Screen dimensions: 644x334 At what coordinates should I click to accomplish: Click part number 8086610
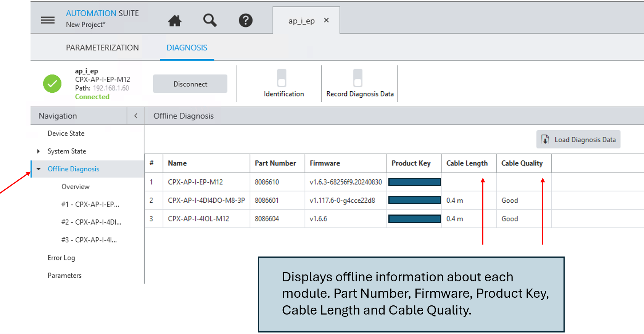click(267, 182)
